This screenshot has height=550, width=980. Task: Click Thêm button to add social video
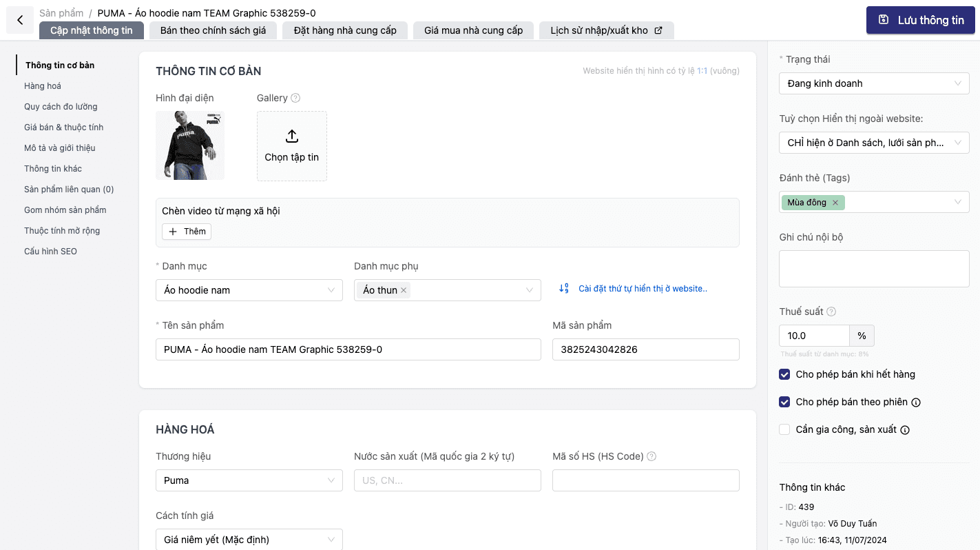pos(187,232)
